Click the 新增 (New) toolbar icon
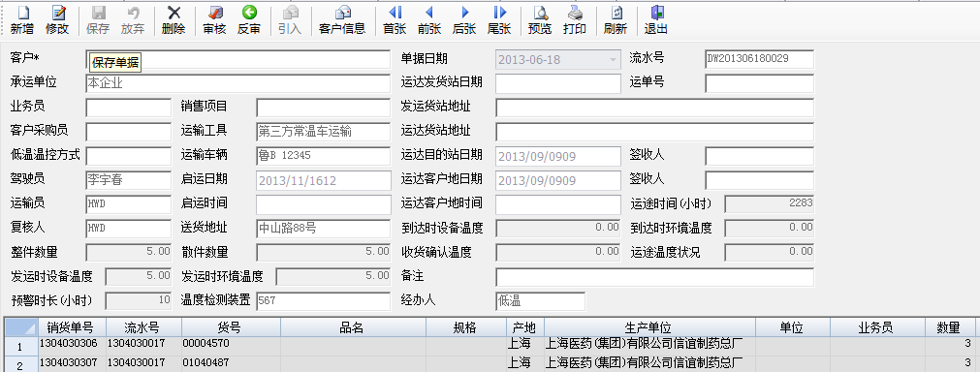 (x=22, y=20)
